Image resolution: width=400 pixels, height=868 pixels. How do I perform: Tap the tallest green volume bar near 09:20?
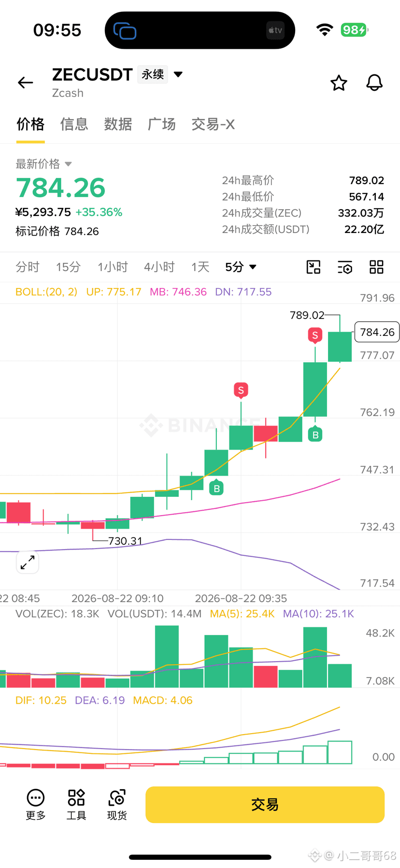click(x=167, y=656)
